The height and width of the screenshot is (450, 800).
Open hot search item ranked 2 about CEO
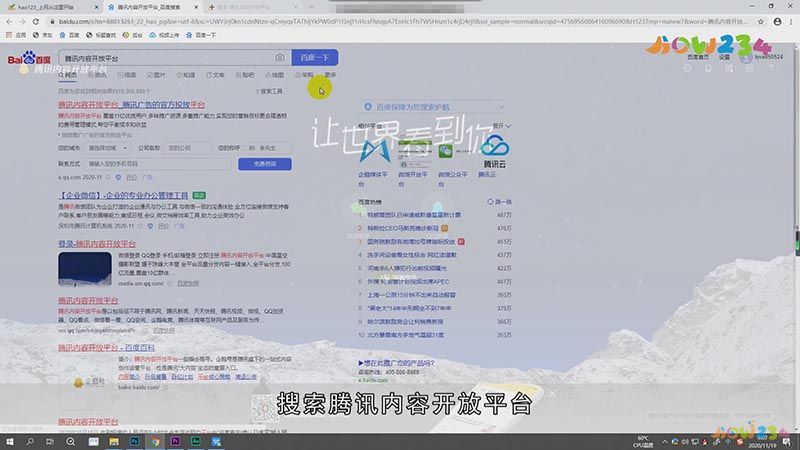pyautogui.click(x=403, y=228)
